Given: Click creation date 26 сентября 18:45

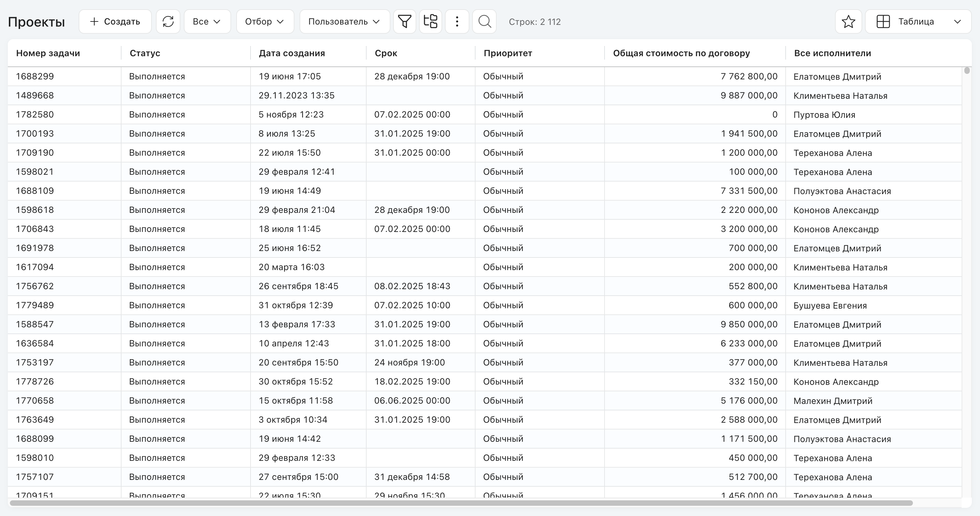Looking at the screenshot, I should click(299, 286).
